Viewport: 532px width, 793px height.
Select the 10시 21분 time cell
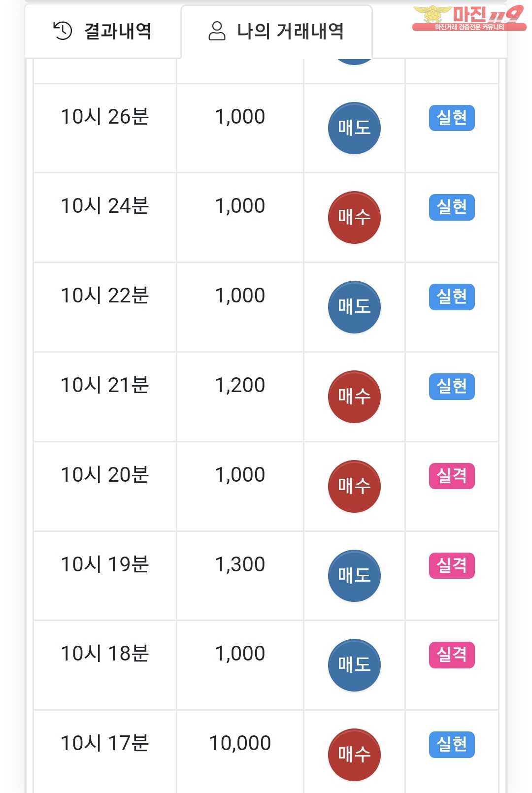pyautogui.click(x=105, y=396)
